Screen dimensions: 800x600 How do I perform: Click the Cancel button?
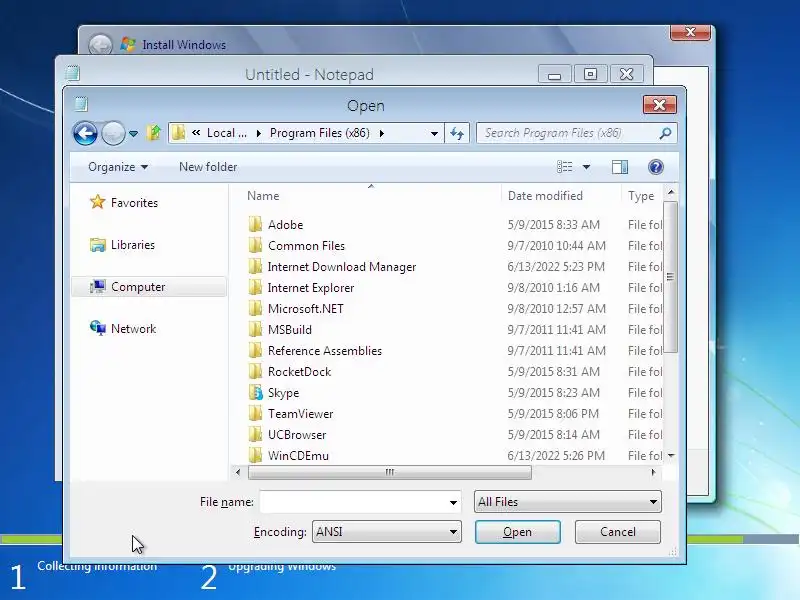(617, 532)
